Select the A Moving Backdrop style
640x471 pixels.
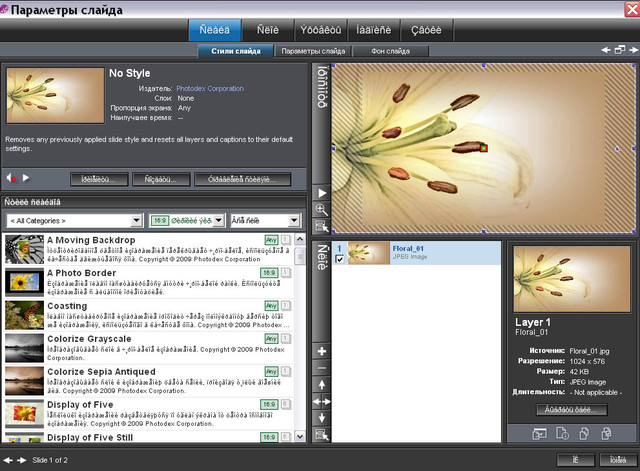click(149, 249)
